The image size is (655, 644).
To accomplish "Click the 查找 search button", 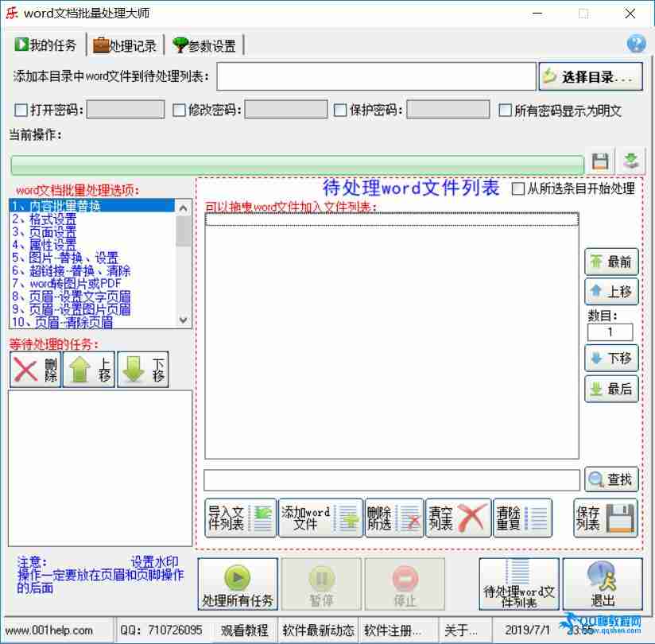I will click(611, 479).
